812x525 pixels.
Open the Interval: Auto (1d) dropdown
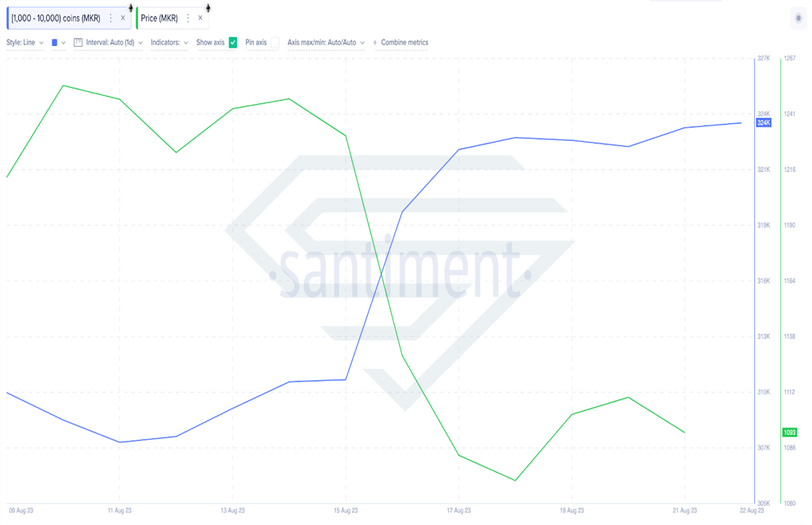pyautogui.click(x=114, y=43)
